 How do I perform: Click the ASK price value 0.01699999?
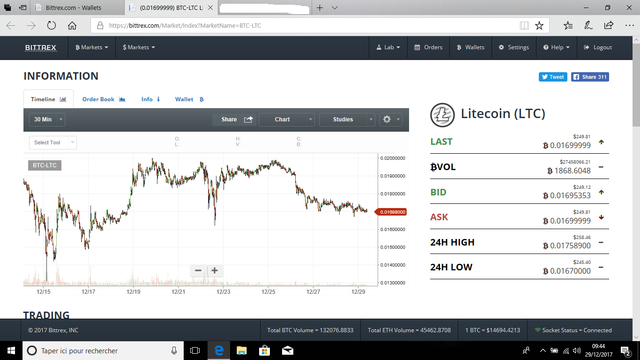567,221
